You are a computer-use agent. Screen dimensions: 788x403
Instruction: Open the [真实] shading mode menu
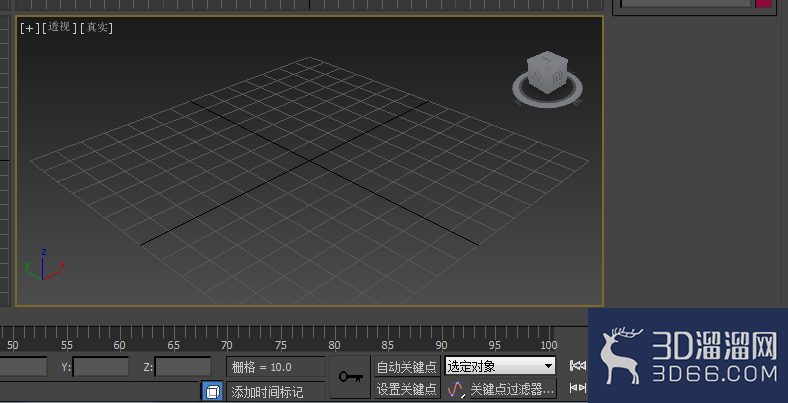(96, 28)
